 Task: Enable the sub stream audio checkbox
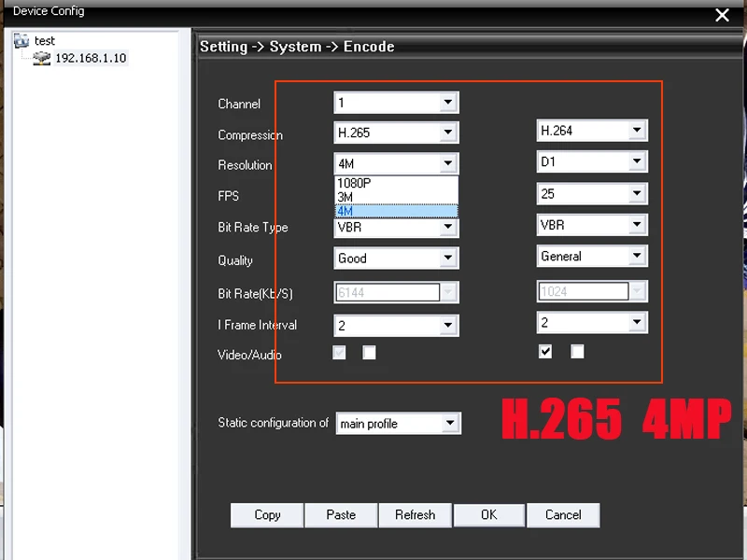(577, 352)
